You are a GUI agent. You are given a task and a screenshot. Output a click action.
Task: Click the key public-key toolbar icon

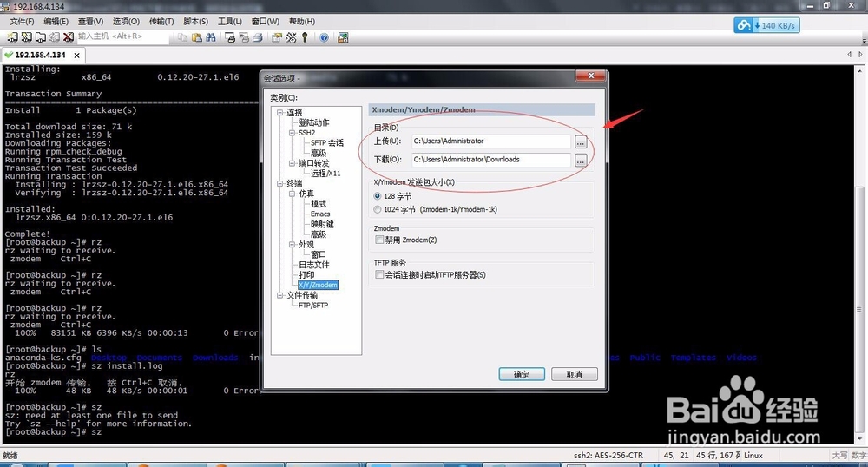coord(305,37)
